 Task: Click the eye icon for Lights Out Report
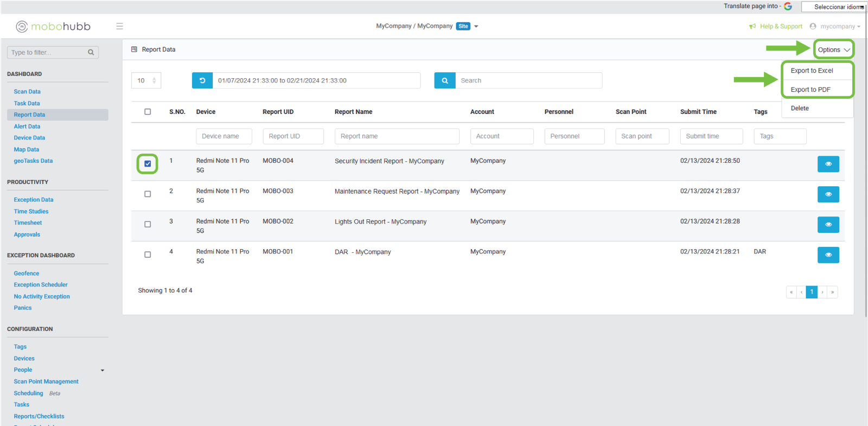[x=828, y=225]
